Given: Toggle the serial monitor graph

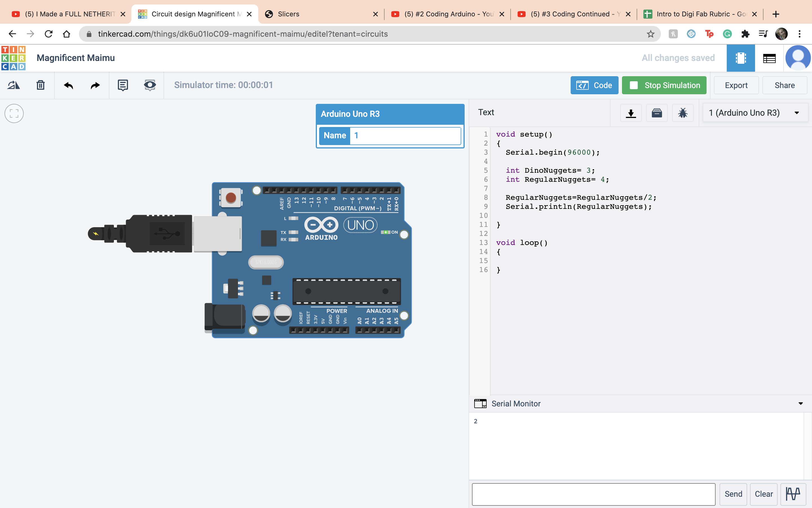Looking at the screenshot, I should [793, 494].
